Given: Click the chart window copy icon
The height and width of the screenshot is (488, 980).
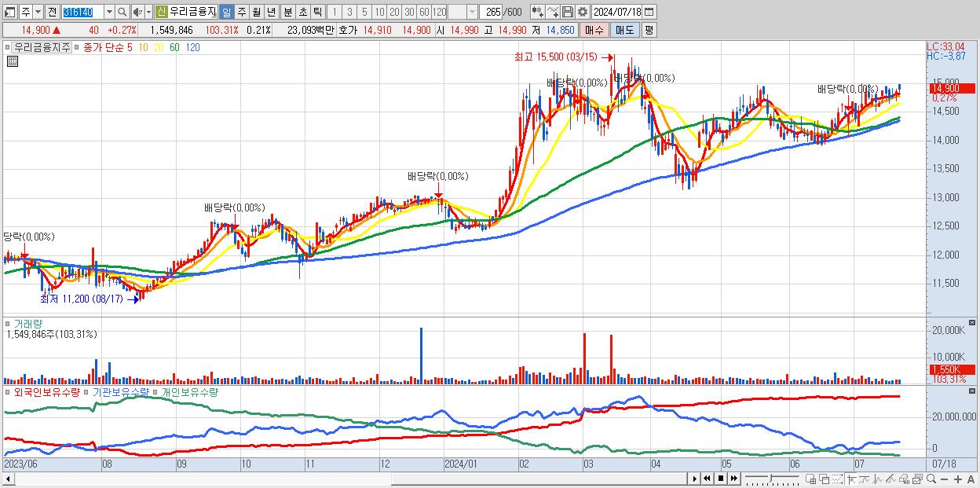Looking at the screenshot, I should click(x=917, y=479).
